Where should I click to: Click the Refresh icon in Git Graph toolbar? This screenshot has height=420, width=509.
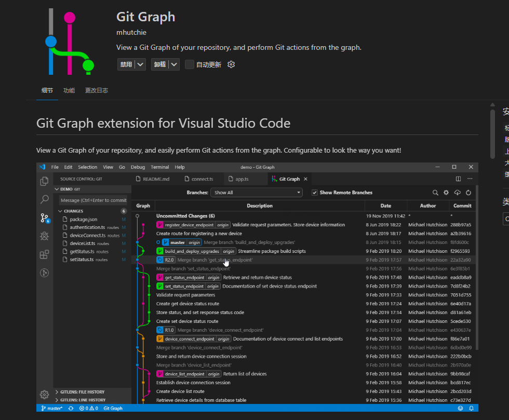[468, 193]
